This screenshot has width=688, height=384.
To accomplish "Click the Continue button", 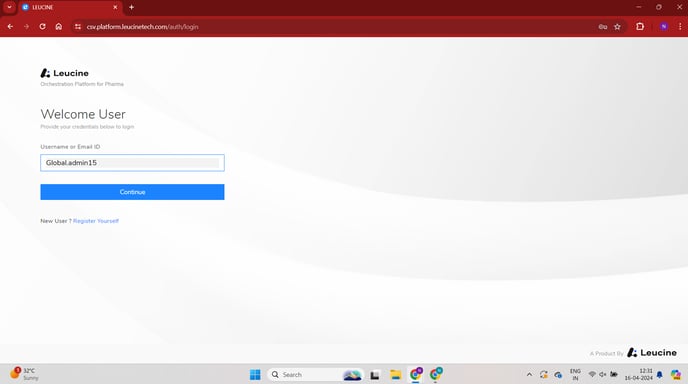I will pos(132,192).
